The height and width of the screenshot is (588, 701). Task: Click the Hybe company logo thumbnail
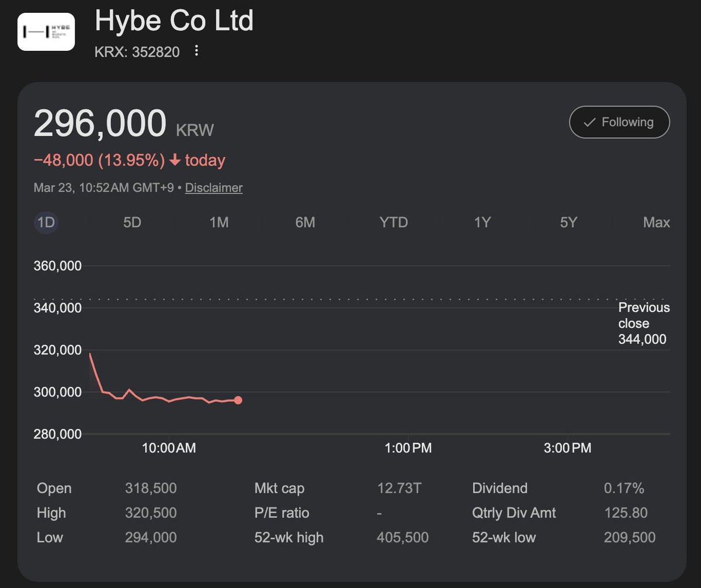(x=46, y=32)
